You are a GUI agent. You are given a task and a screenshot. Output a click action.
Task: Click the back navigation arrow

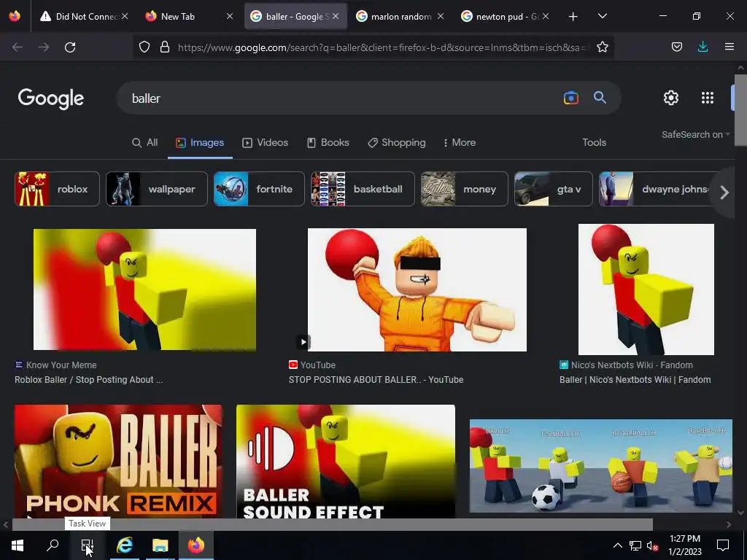[x=18, y=47]
